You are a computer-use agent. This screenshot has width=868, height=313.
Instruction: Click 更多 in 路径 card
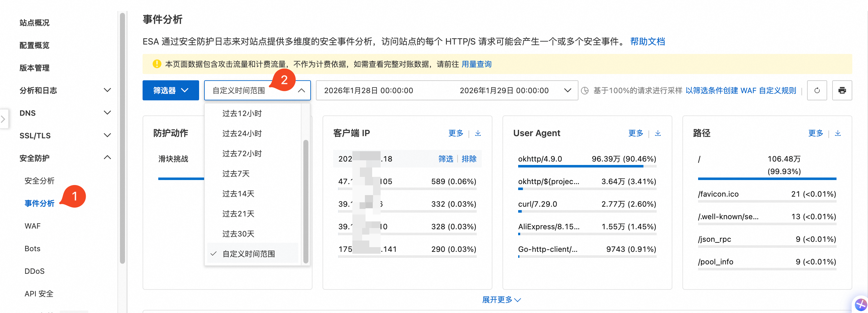click(x=816, y=133)
